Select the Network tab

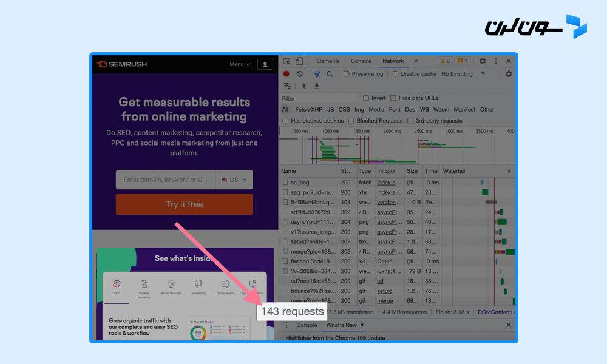coord(393,61)
